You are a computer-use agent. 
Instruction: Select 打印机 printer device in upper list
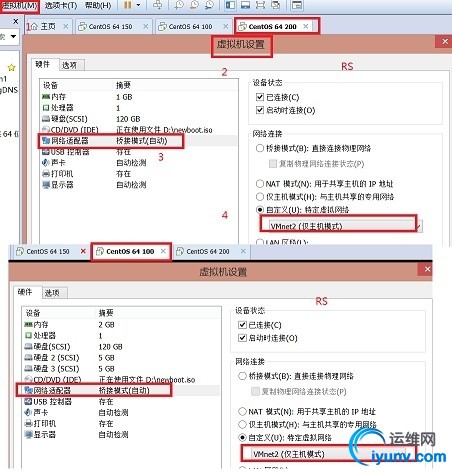139,174
